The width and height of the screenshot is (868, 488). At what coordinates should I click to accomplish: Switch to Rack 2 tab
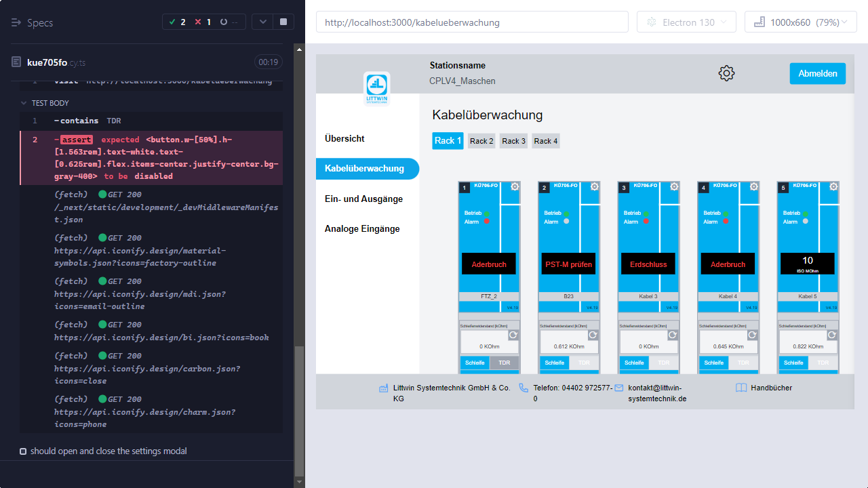(481, 141)
